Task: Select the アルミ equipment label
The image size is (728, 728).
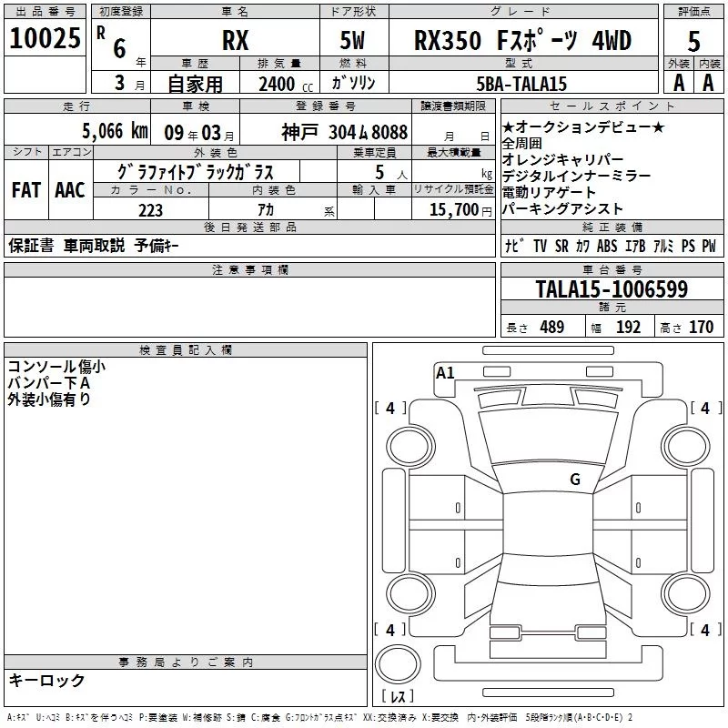Action: (x=663, y=246)
